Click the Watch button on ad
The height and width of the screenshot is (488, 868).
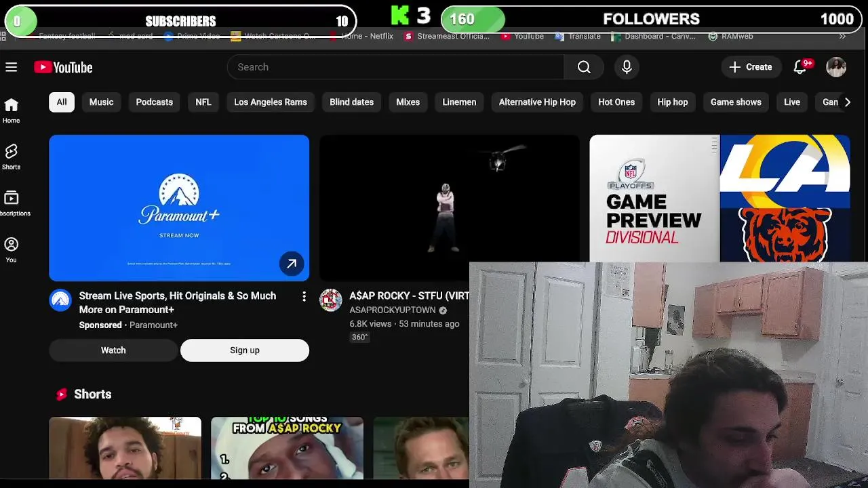[x=113, y=350]
